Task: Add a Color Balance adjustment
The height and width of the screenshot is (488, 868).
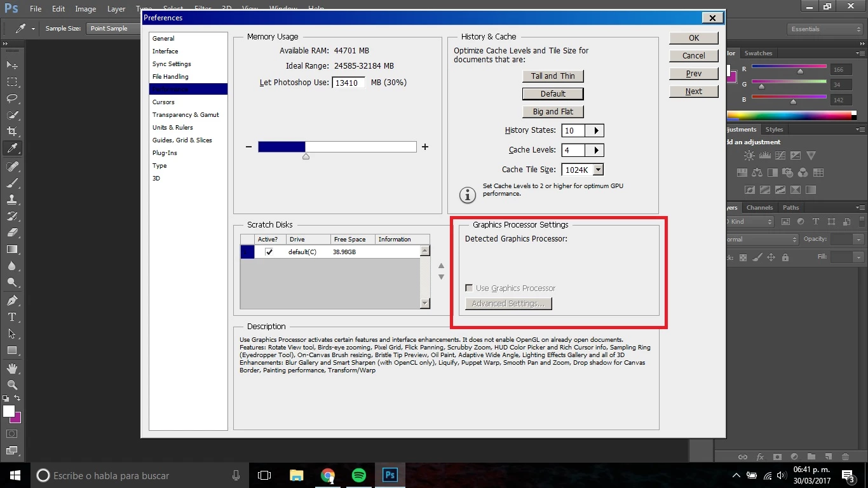Action: pos(757,172)
